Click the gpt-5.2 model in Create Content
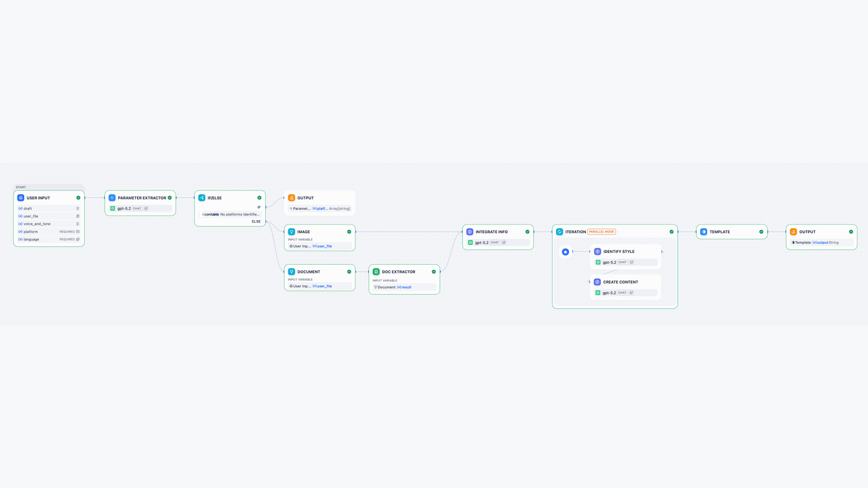This screenshot has width=868, height=488. click(626, 293)
